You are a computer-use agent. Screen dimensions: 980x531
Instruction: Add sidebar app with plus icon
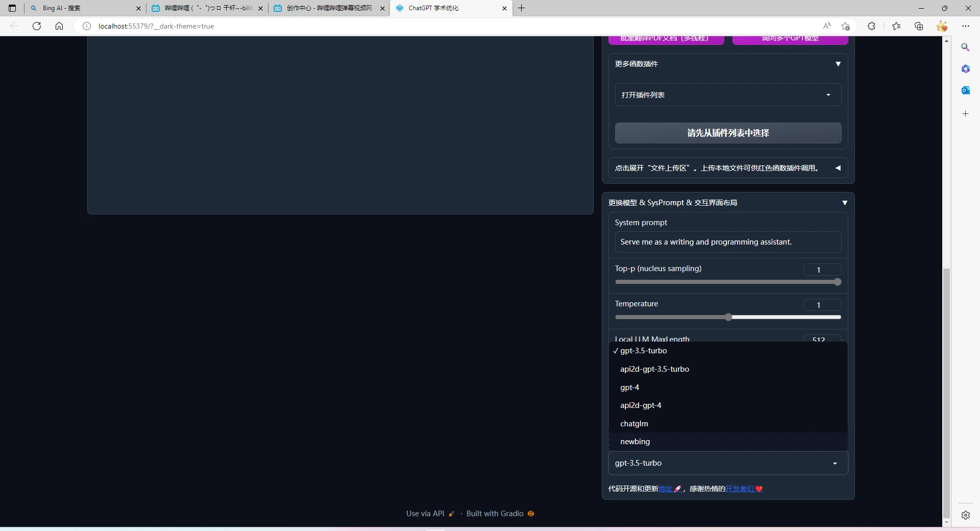tap(965, 114)
